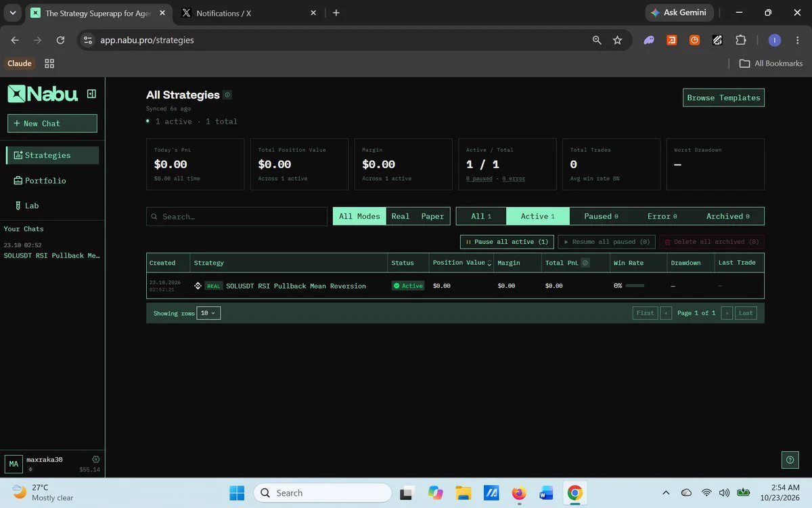Go to the Strategies sidebar item
The width and height of the screenshot is (812, 508).
[x=53, y=155]
